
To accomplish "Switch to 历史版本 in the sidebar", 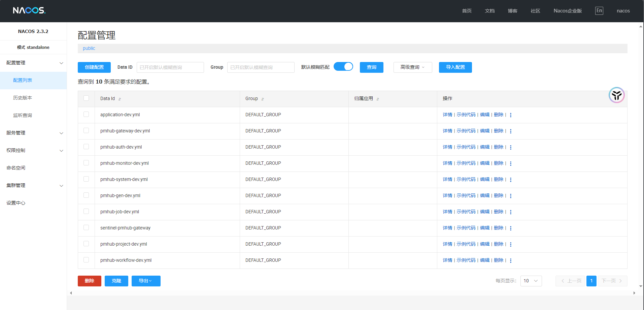I will pos(22,97).
